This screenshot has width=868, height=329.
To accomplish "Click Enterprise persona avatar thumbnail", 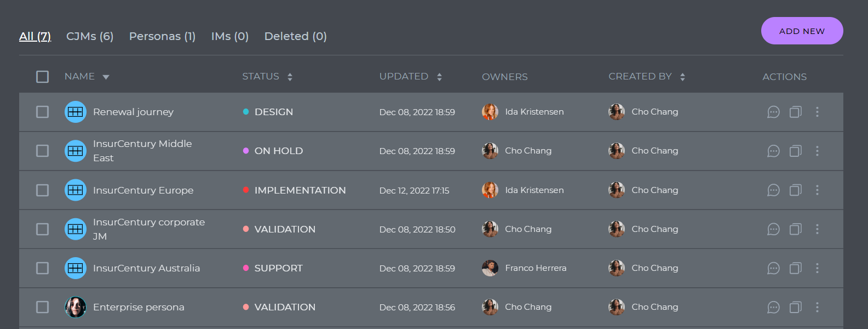I will (x=76, y=307).
